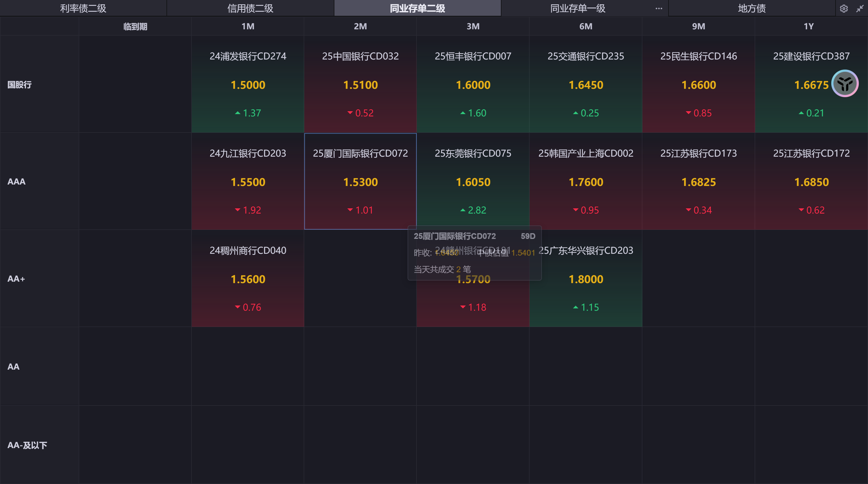Click 24稠州商行CD040 cell
The height and width of the screenshot is (484, 868).
248,279
